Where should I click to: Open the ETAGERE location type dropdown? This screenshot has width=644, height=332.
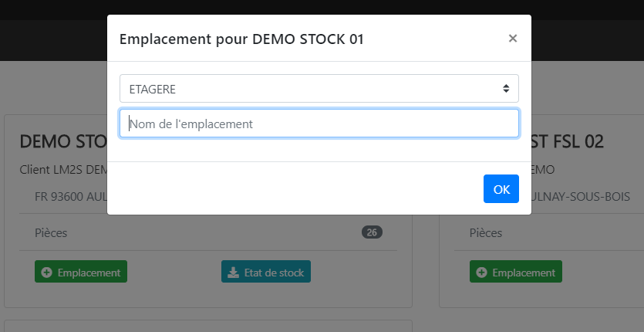(x=319, y=89)
